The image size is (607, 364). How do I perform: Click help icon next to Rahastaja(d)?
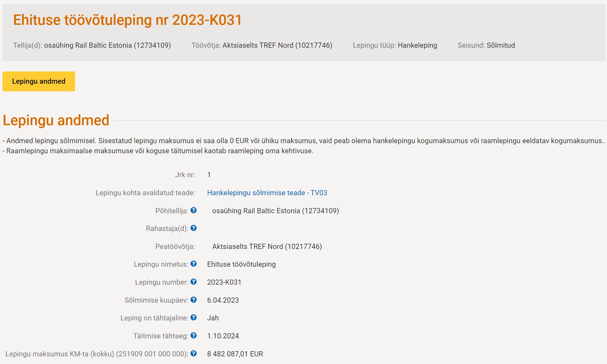(194, 228)
